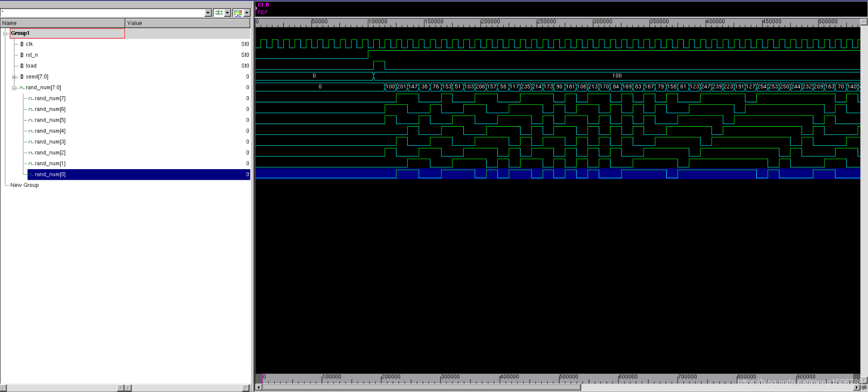The image size is (868, 392).
Task: Click the 500000 mark on bottom overview ruler
Action: 569,376
